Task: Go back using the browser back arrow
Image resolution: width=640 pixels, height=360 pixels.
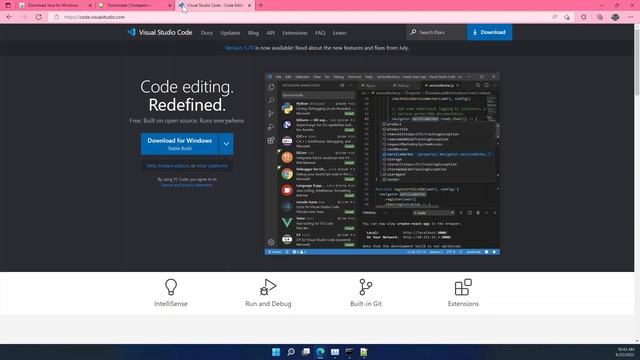Action: (x=9, y=17)
